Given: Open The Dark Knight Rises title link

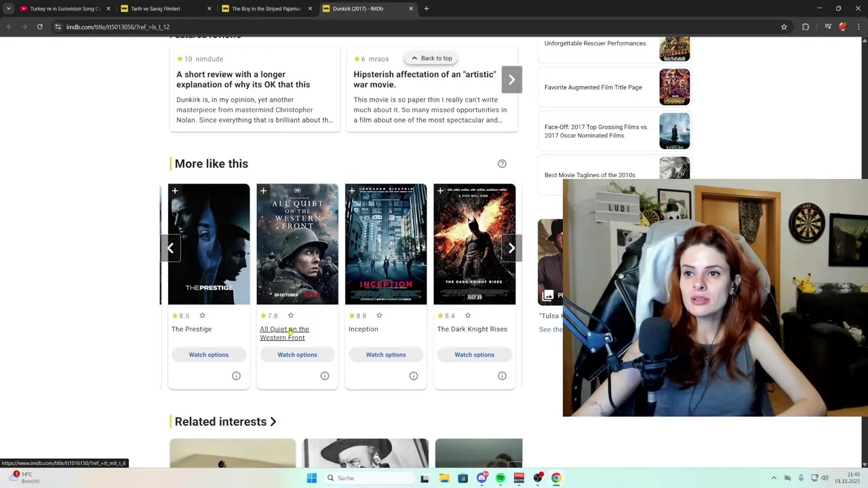Looking at the screenshot, I should pos(472,329).
